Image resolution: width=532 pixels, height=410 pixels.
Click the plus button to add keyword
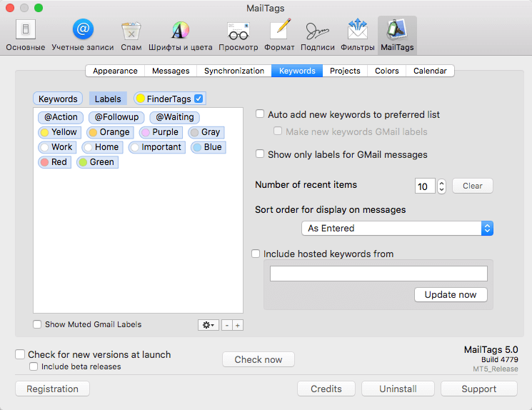click(238, 325)
